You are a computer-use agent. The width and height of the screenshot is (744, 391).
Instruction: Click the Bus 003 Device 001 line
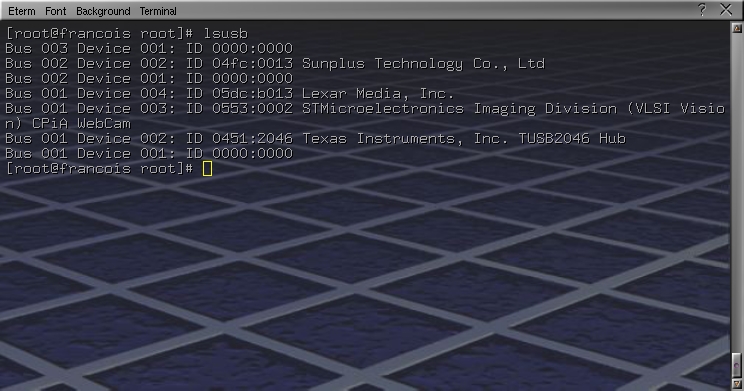point(149,48)
